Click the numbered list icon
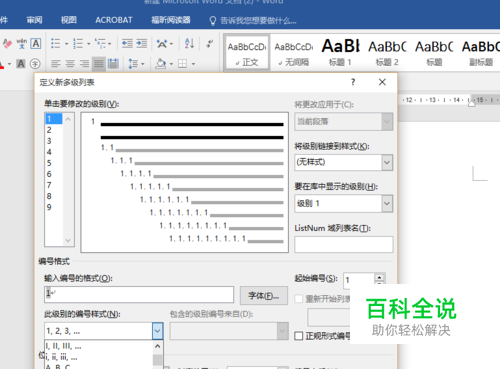 point(78,44)
